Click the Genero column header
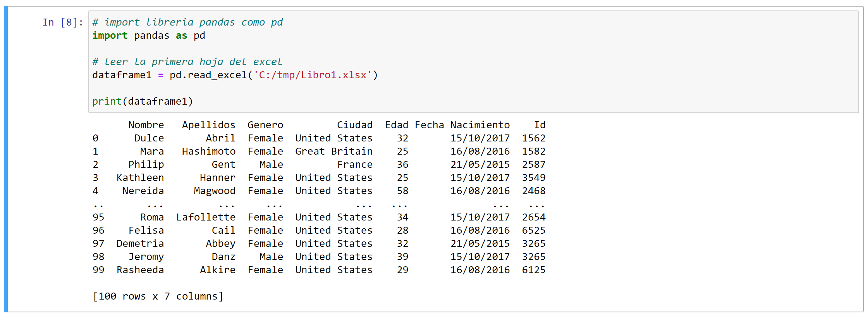Viewport: 868px width, 317px height. click(x=265, y=125)
